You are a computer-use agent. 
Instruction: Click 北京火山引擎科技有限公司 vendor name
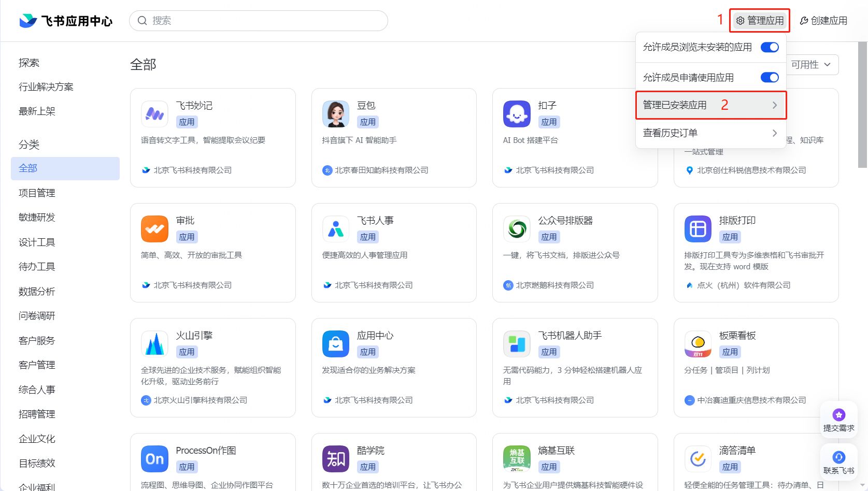(x=201, y=400)
